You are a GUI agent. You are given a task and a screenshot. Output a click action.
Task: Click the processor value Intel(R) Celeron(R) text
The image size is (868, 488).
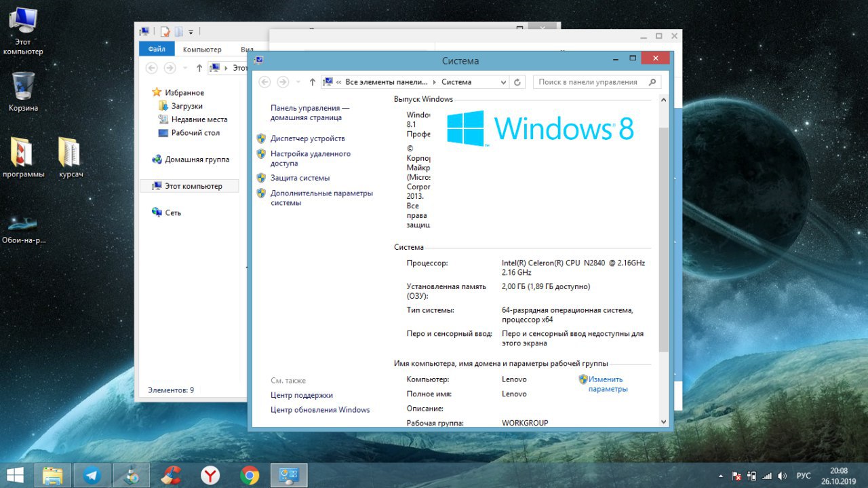click(x=573, y=267)
